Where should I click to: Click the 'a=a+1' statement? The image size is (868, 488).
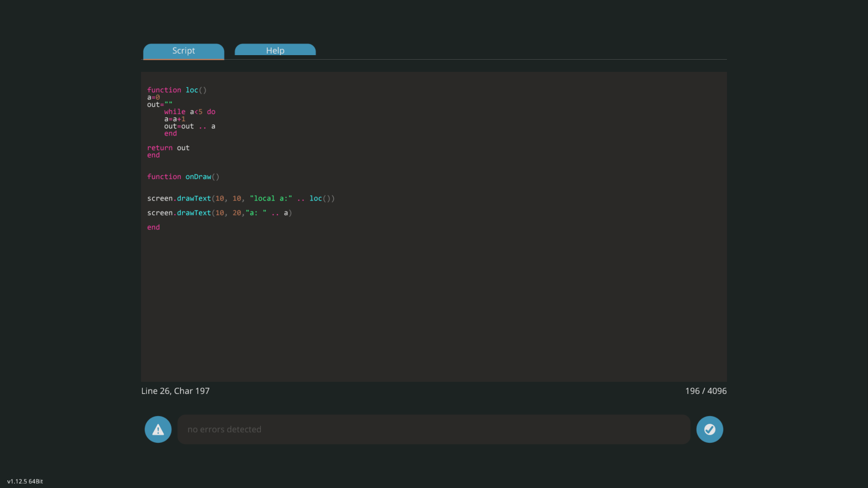pos(175,119)
